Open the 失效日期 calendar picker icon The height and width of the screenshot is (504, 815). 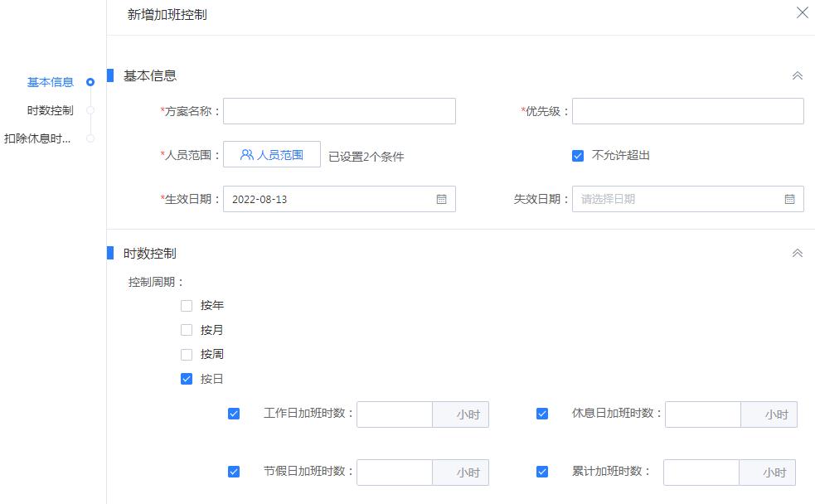point(791,199)
